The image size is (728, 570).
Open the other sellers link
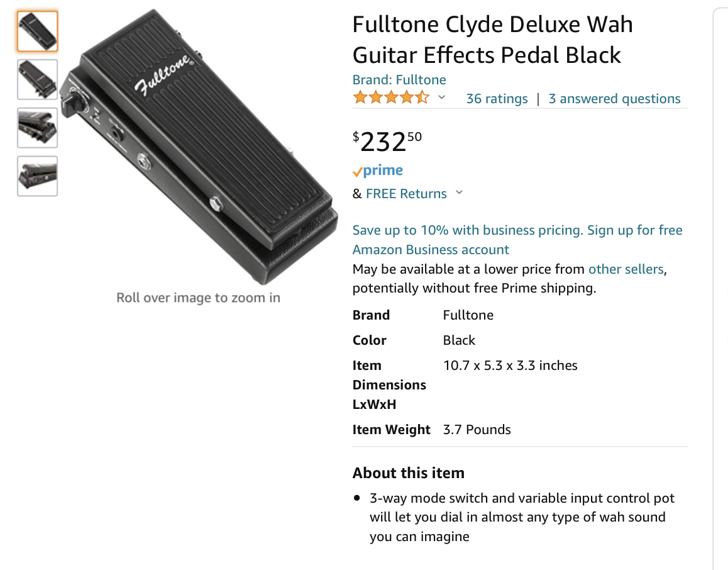[x=626, y=269]
